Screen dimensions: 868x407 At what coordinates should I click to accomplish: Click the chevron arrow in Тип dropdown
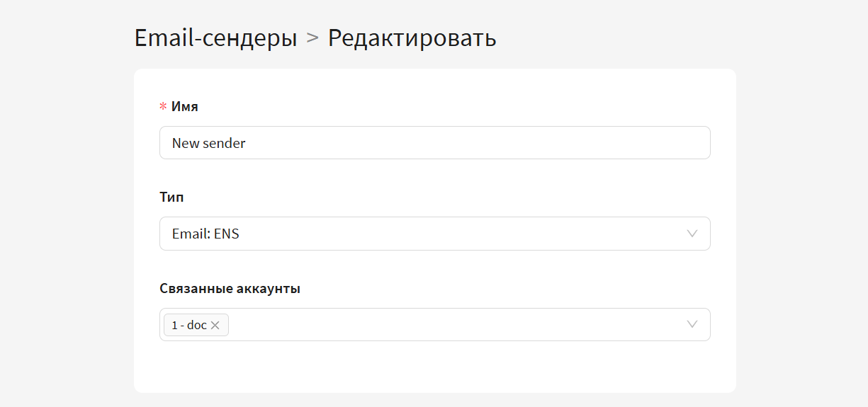(x=692, y=234)
